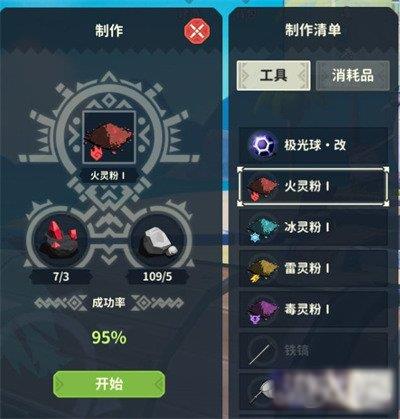Select 雷灵粉 I list entry
Screen dimensions: 400x419
(x=313, y=269)
